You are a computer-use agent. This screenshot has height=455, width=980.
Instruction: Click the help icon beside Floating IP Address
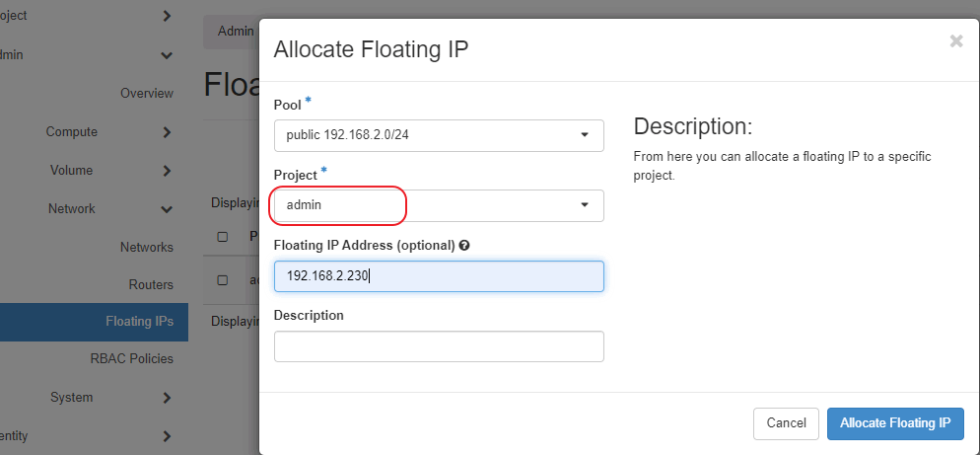coord(464,246)
